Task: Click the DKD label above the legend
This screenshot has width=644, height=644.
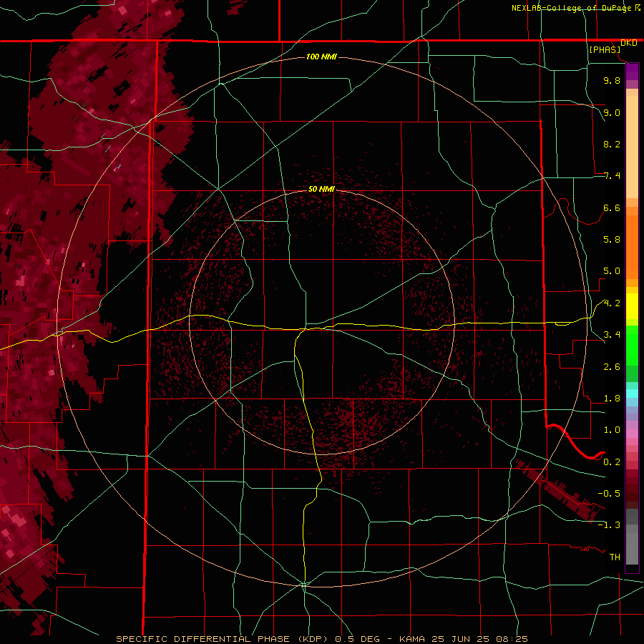Action: coord(629,43)
